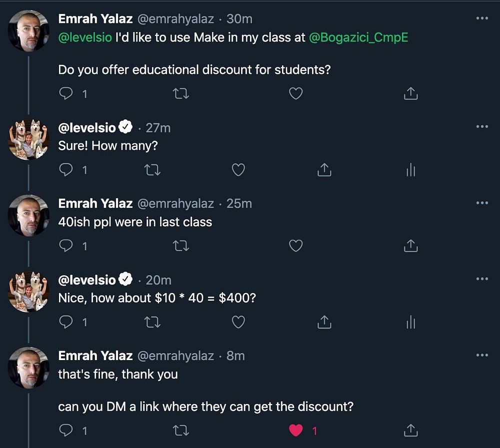500x448 pixels.
Task: Like the first tweet about using Make
Action: point(296,93)
